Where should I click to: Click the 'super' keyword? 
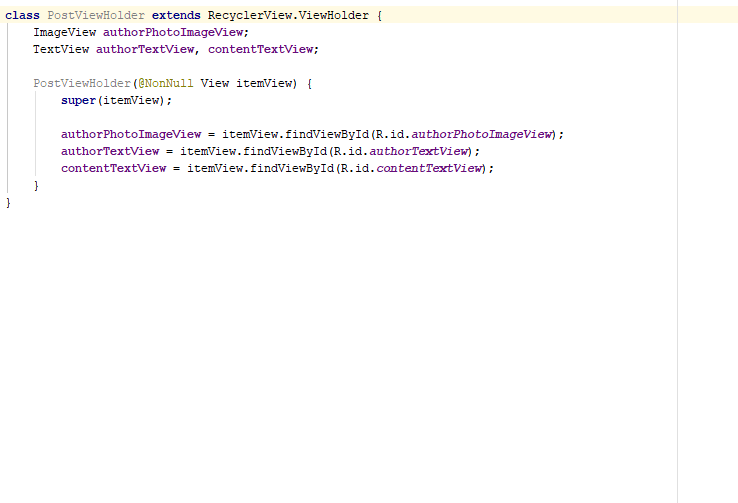(78, 101)
